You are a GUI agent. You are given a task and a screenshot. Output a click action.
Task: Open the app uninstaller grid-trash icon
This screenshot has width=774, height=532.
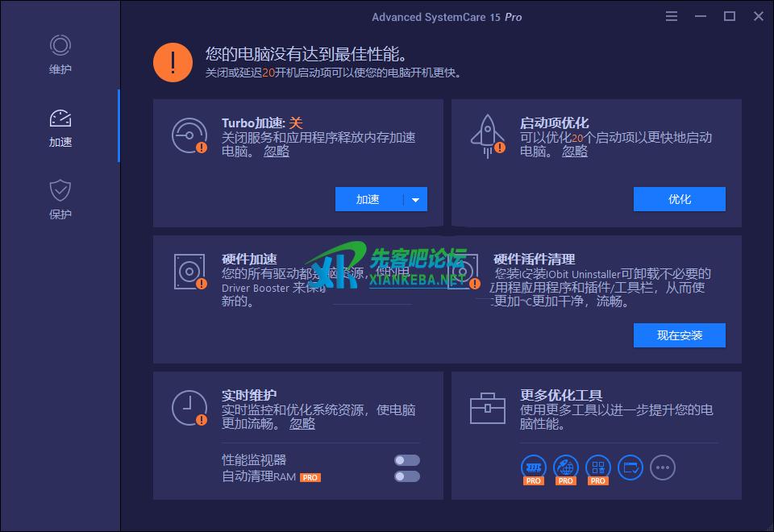tap(597, 467)
